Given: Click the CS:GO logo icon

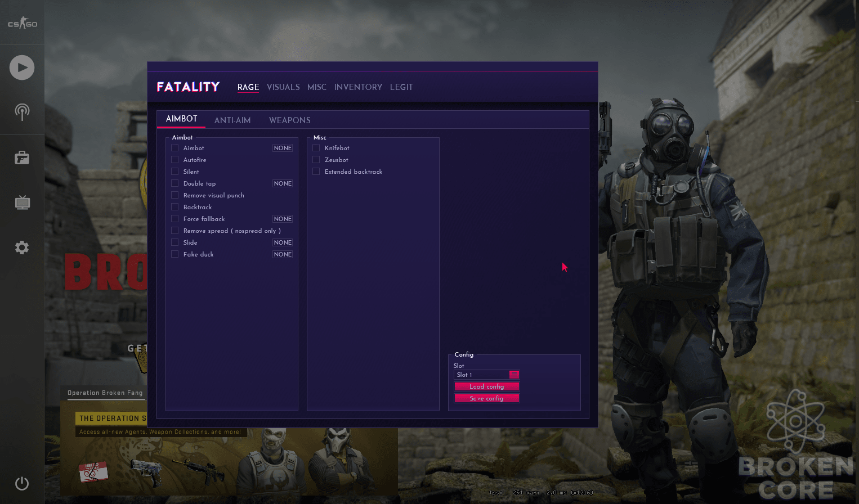Looking at the screenshot, I should pos(23,23).
